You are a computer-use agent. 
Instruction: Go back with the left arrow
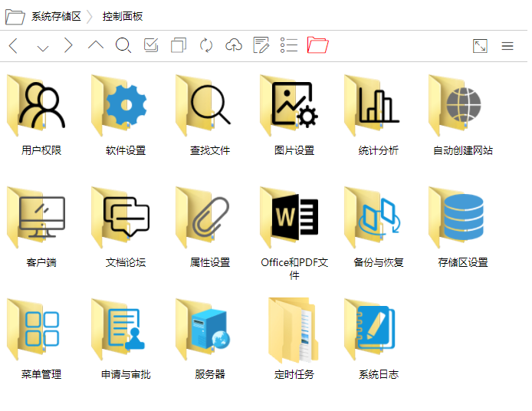(13, 45)
